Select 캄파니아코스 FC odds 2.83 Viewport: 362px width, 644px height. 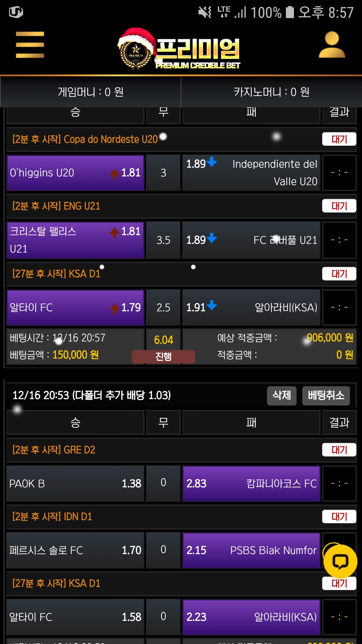(x=251, y=483)
